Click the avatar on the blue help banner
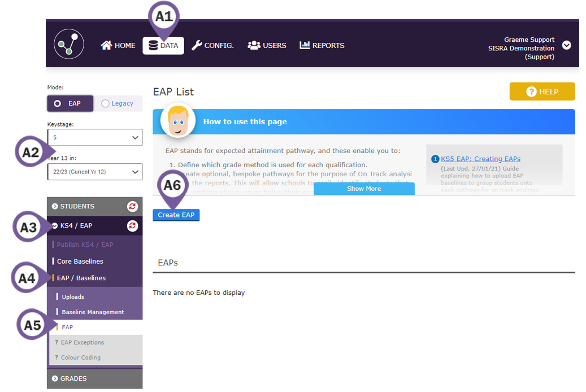Viewport: 586px width, 392px height. [x=177, y=121]
